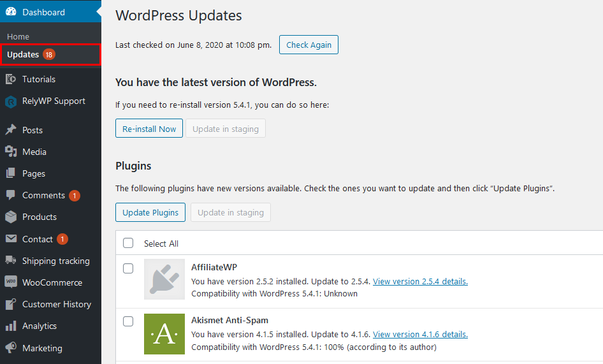Open the Posts menu
Screen dimensions: 603x364
click(50, 130)
